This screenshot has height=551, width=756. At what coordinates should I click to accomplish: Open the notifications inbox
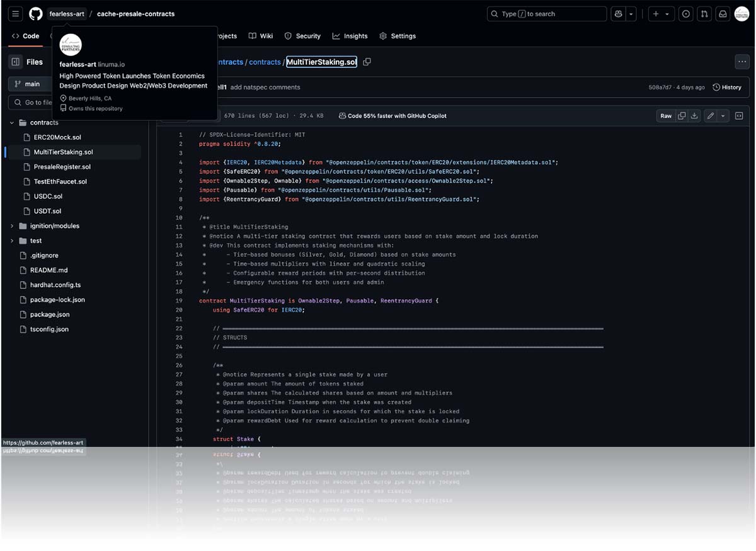(723, 14)
